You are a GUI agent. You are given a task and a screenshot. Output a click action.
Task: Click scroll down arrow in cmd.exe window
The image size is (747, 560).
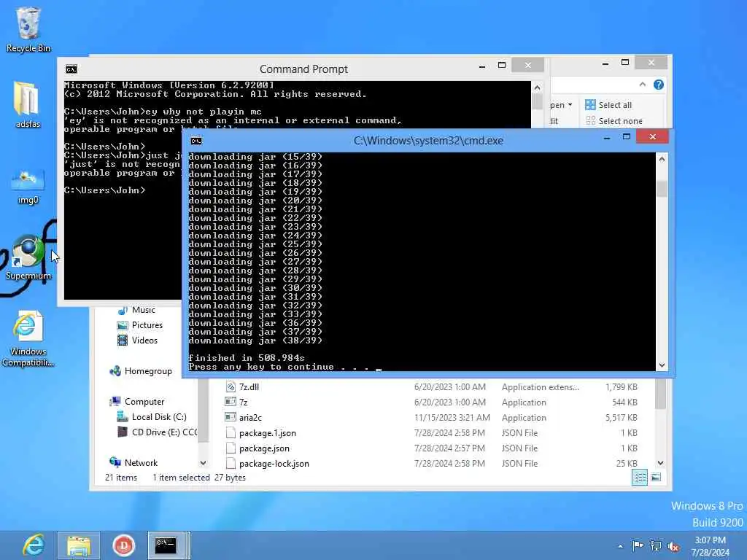point(662,365)
